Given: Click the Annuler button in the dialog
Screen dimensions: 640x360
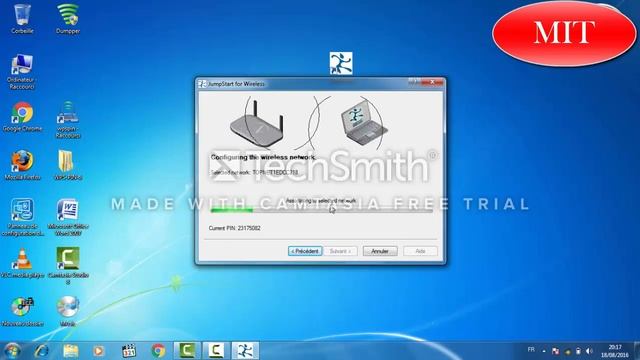Looking at the screenshot, I should (x=380, y=251).
